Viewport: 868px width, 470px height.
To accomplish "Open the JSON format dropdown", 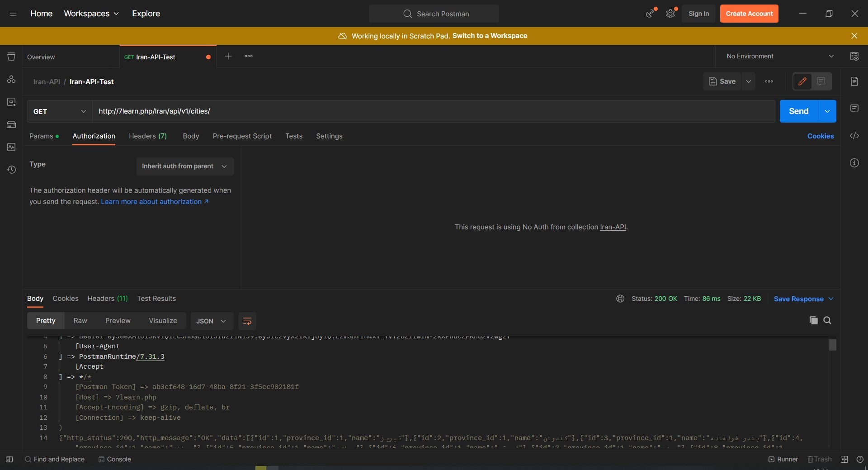I will pyautogui.click(x=212, y=321).
